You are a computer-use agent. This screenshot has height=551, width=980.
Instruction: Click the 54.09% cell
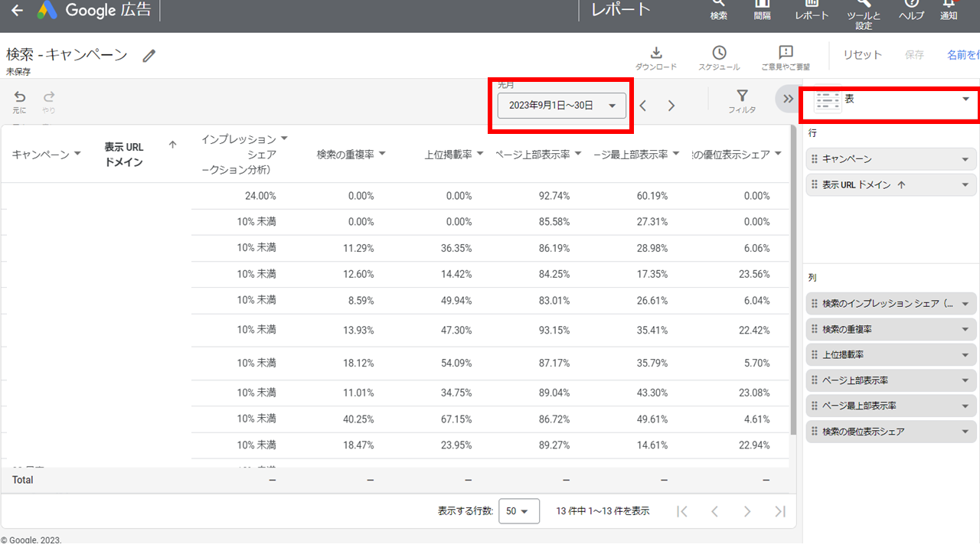(456, 363)
